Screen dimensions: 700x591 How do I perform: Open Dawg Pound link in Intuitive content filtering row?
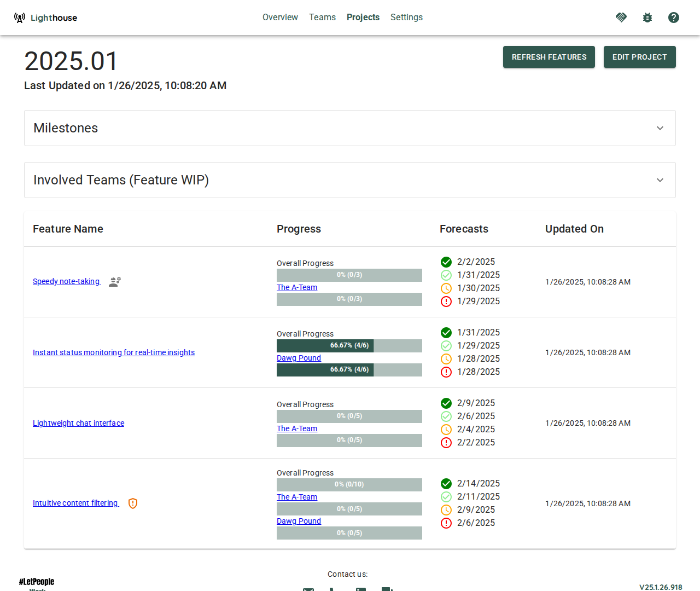299,521
